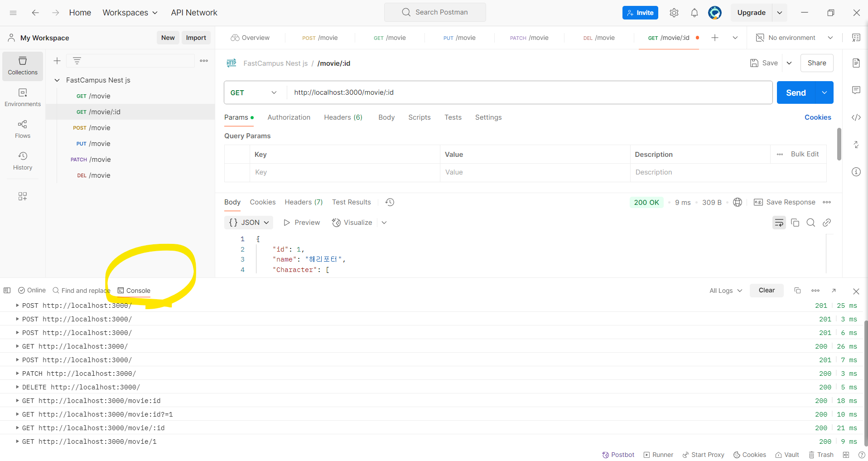Open the settings gear icon
868x461 pixels.
tap(674, 13)
